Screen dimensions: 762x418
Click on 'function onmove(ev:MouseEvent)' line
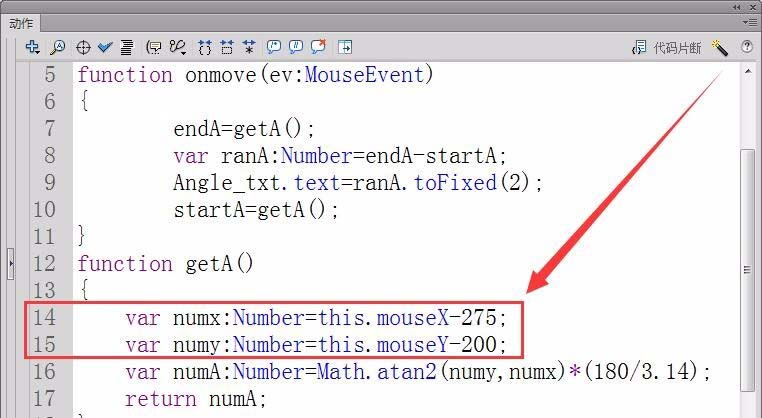(255, 75)
